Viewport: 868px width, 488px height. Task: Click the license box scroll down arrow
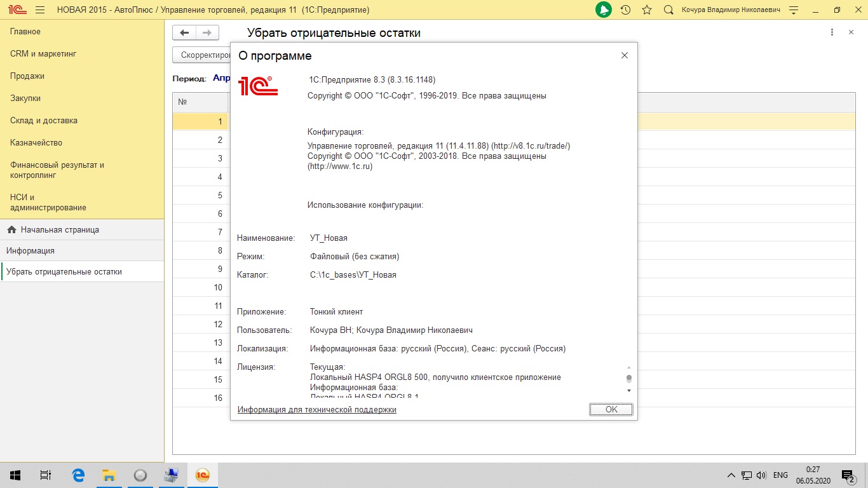[629, 390]
